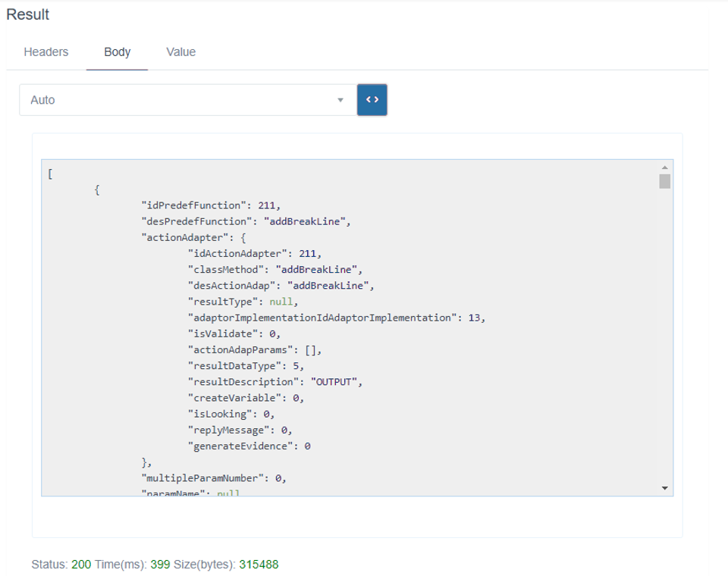Click the Result heading text
The width and height of the screenshot is (728, 576).
tap(28, 14)
